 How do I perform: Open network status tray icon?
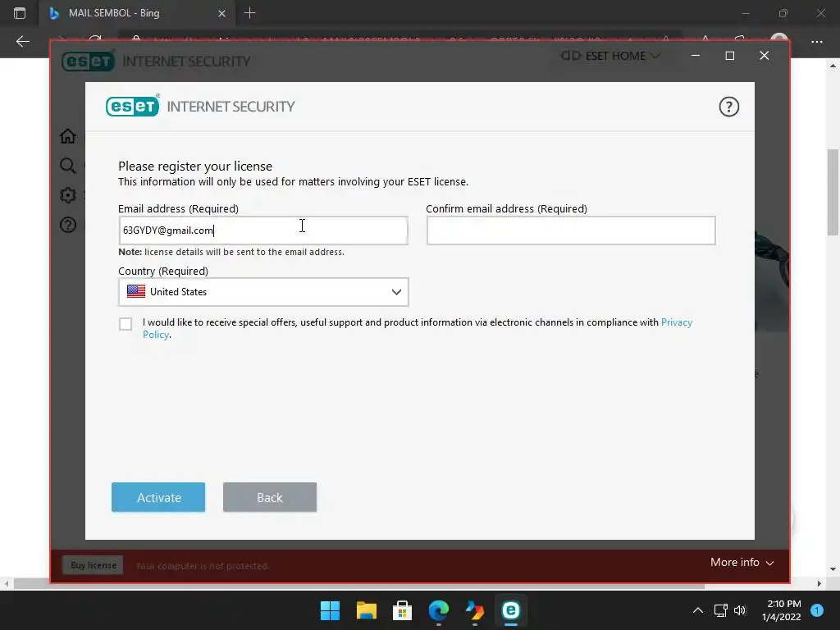pos(720,610)
